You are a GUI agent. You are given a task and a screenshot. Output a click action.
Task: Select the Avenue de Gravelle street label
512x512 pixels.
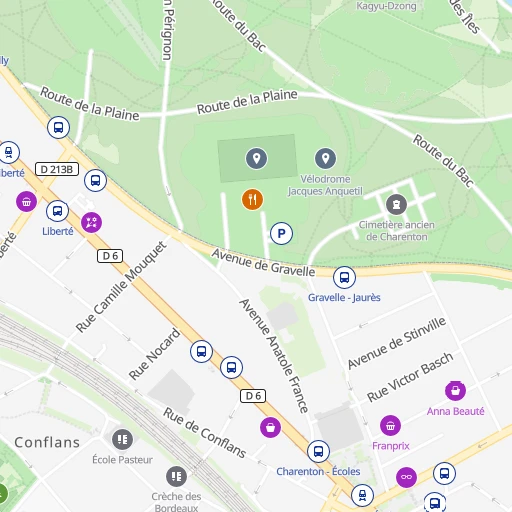(263, 263)
